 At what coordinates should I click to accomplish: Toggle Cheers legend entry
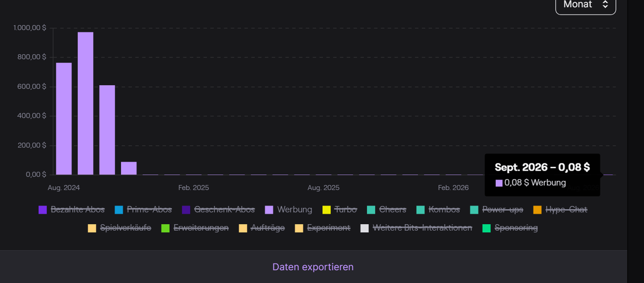pyautogui.click(x=387, y=210)
